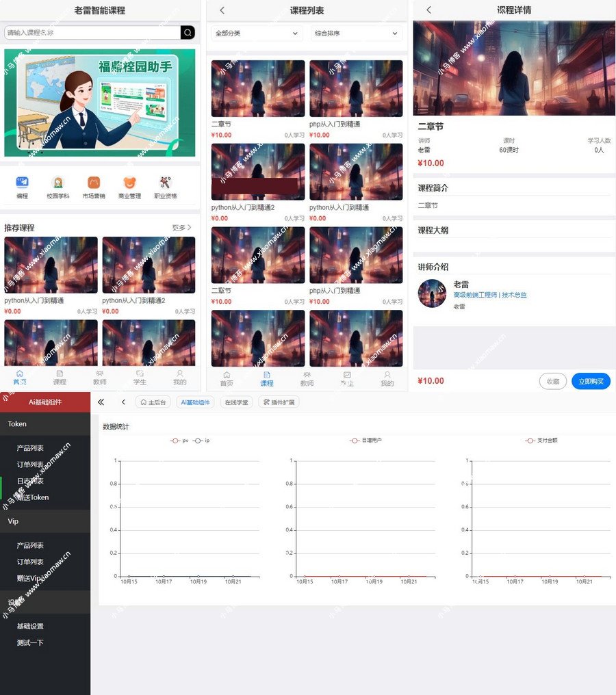Viewport: 616px width, 695px height.
Task: Tap the 市场营销 category icon
Action: click(94, 183)
